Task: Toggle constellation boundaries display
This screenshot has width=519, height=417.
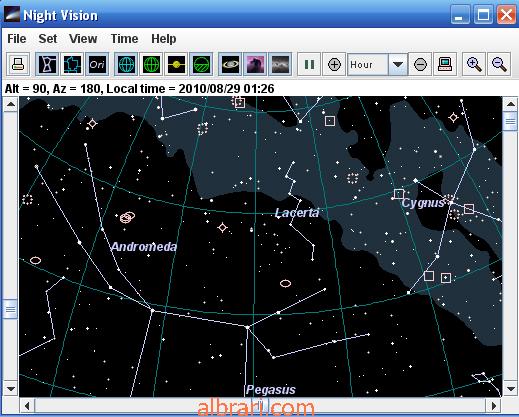Action: (72, 64)
